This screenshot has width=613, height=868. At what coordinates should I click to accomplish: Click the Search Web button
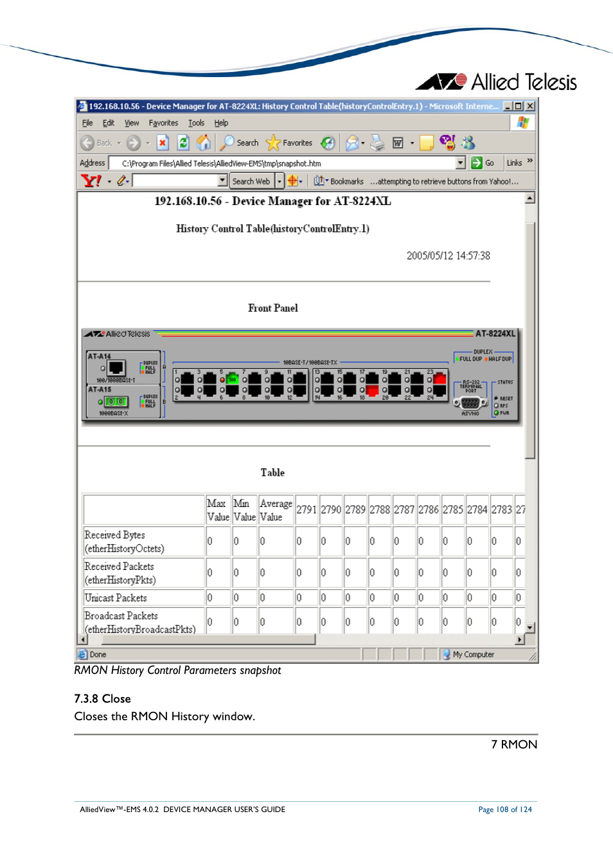tap(251, 181)
